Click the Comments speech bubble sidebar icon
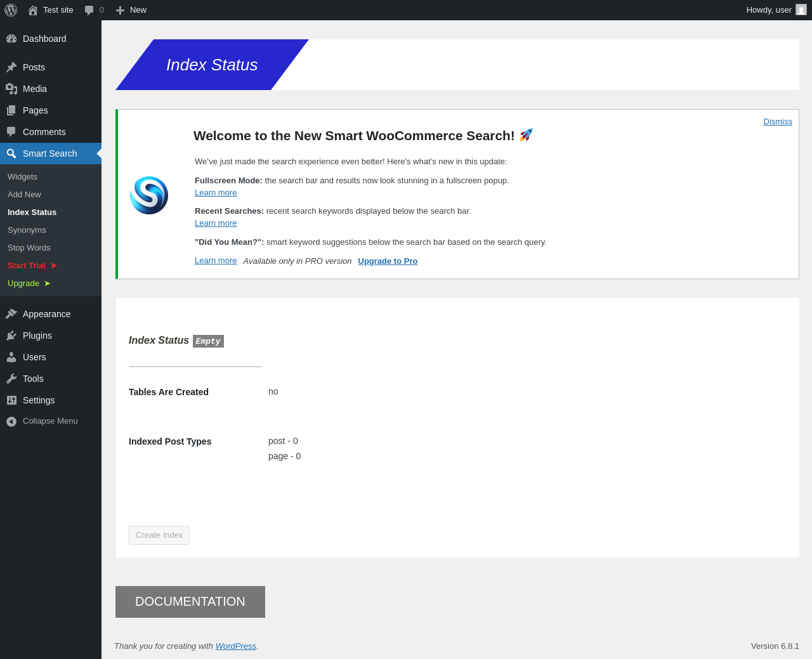Screen dimensions: 812x659 pyautogui.click(x=11, y=132)
